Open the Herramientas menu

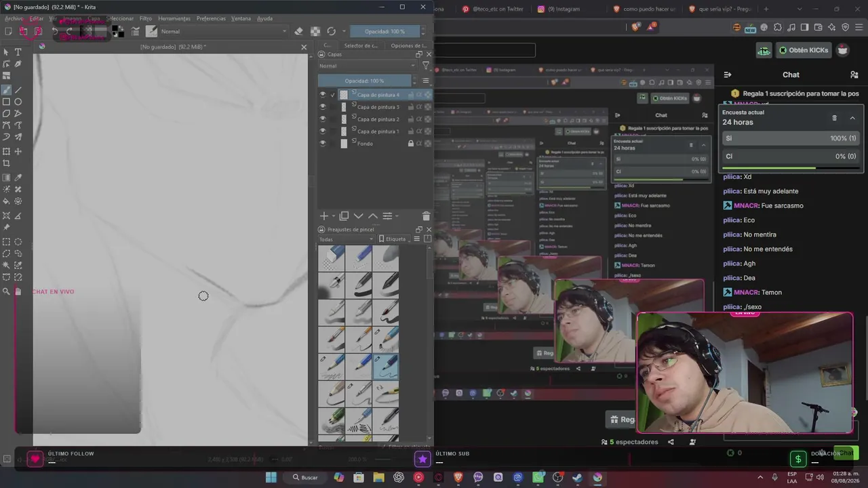tap(174, 19)
